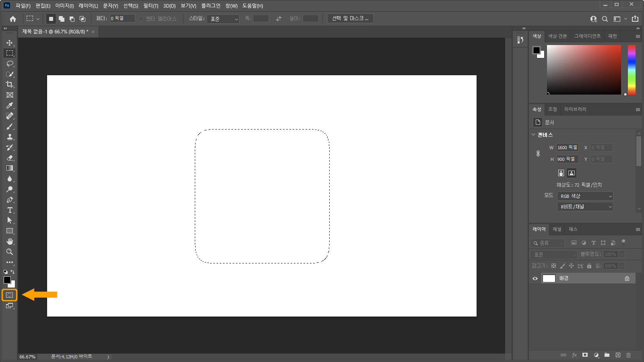Reset default foreground and background colors
The height and width of the screenshot is (362, 644).
(x=6, y=272)
